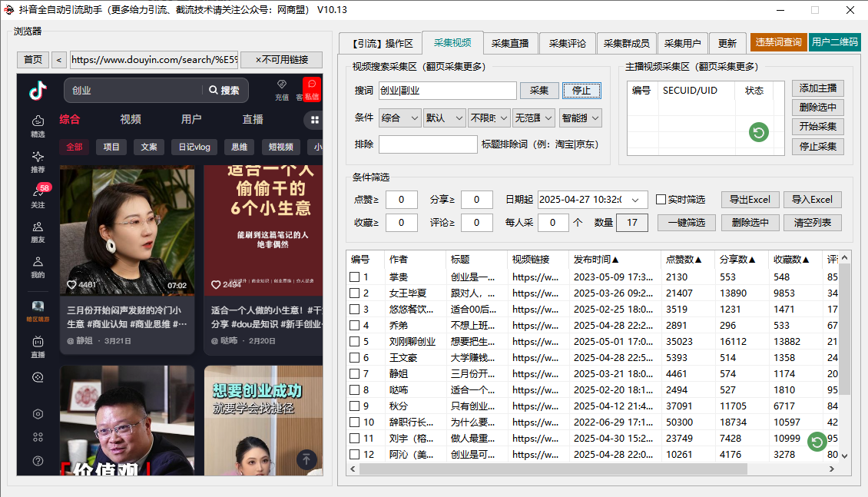Check the box for row 2 女王毕夏
This screenshot has width=868, height=497.
click(x=354, y=293)
